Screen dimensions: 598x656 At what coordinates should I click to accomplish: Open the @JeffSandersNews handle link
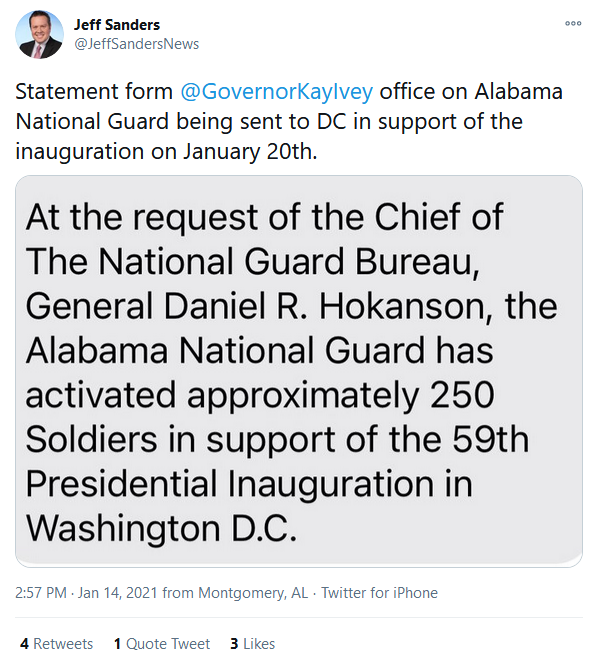136,44
